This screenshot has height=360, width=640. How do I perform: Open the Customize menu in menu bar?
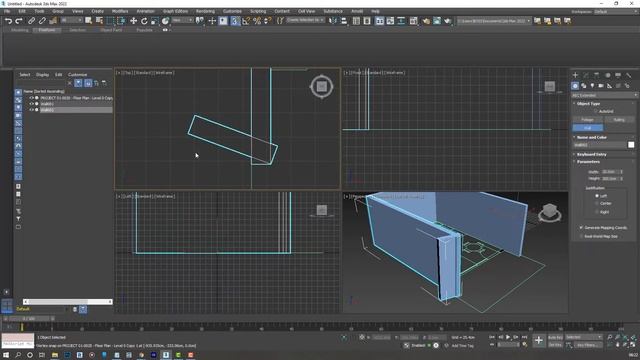232,11
